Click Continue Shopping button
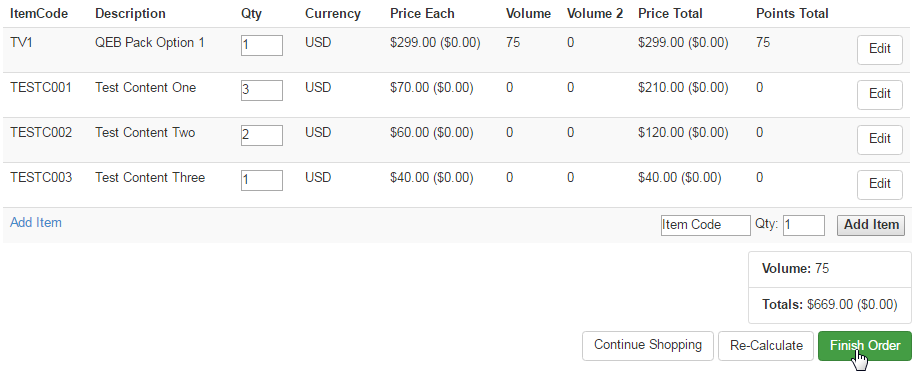This screenshot has height=373, width=915. click(x=648, y=346)
